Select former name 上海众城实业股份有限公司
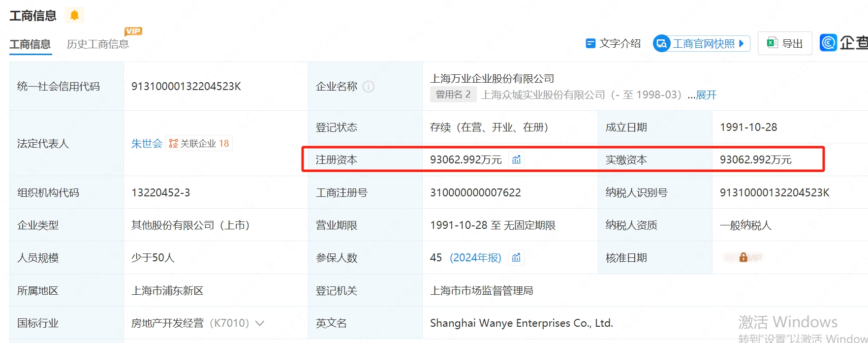The height and width of the screenshot is (343, 868). click(543, 95)
